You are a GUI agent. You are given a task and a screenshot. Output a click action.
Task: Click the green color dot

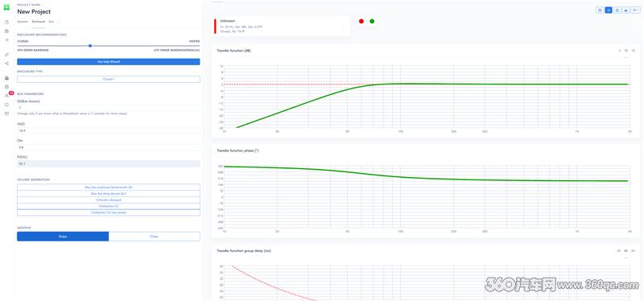[372, 22]
